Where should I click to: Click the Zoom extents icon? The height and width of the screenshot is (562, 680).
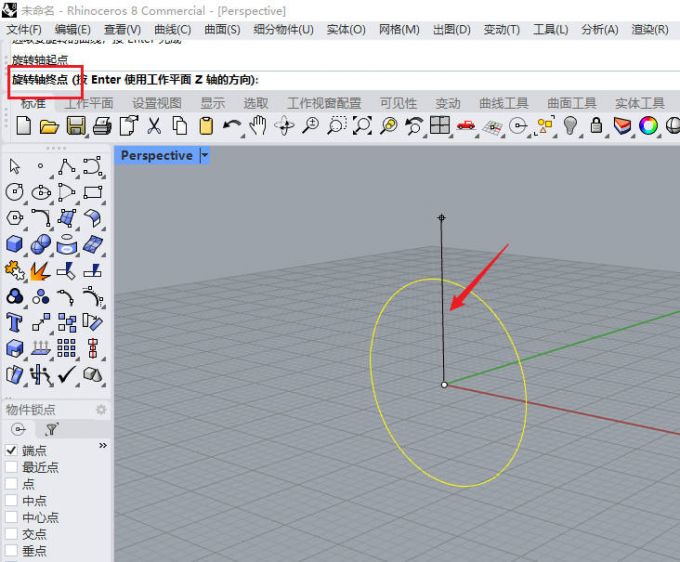coord(363,126)
